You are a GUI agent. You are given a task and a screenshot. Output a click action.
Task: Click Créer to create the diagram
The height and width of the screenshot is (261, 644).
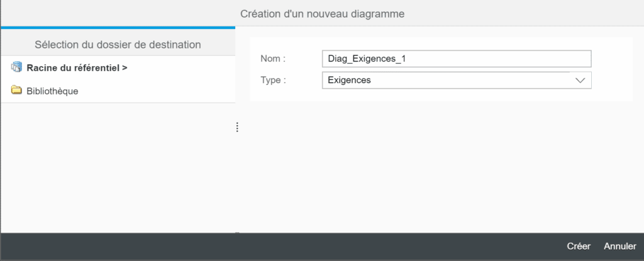579,246
